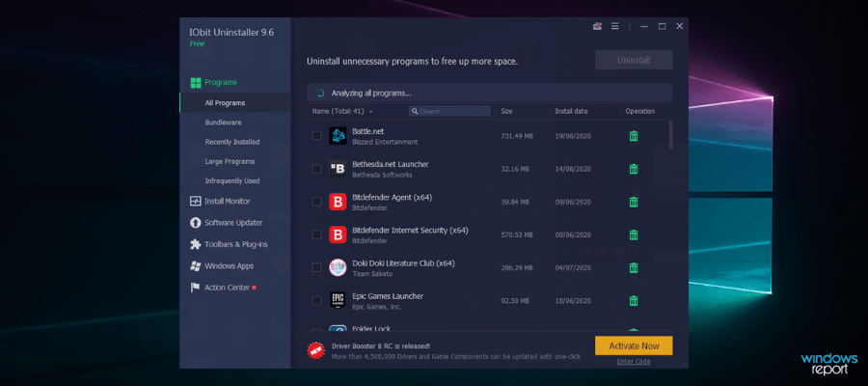Image resolution: width=868 pixels, height=386 pixels.
Task: Click the Action Center flag icon
Action: tap(195, 288)
